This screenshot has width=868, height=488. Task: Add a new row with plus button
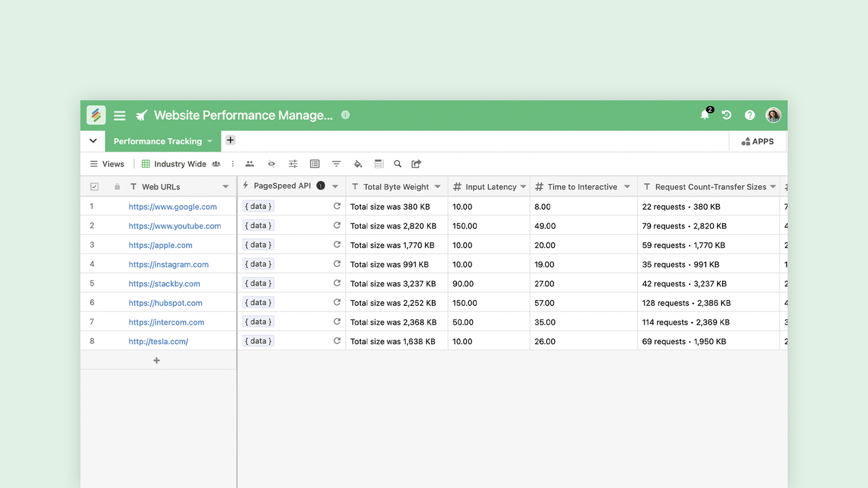(156, 360)
